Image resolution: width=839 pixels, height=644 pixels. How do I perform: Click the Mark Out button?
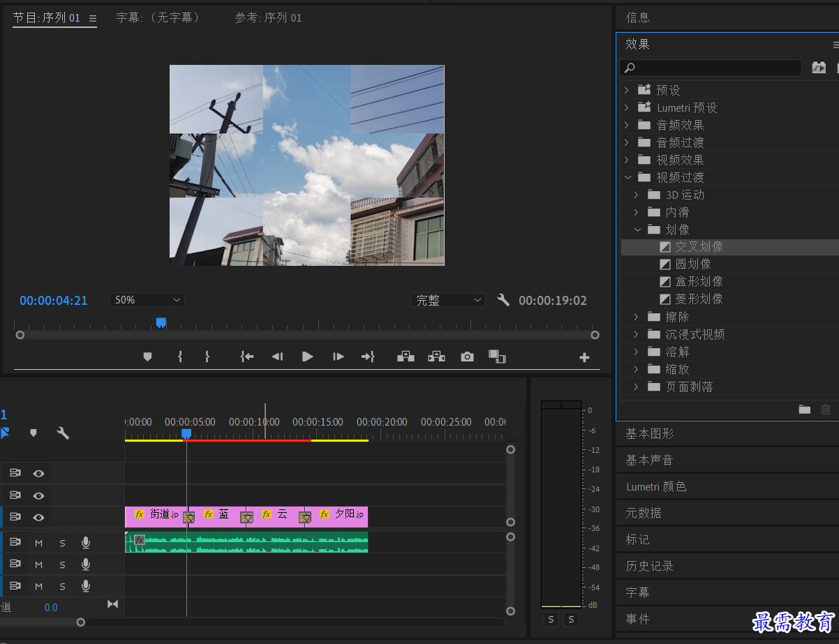pos(207,357)
